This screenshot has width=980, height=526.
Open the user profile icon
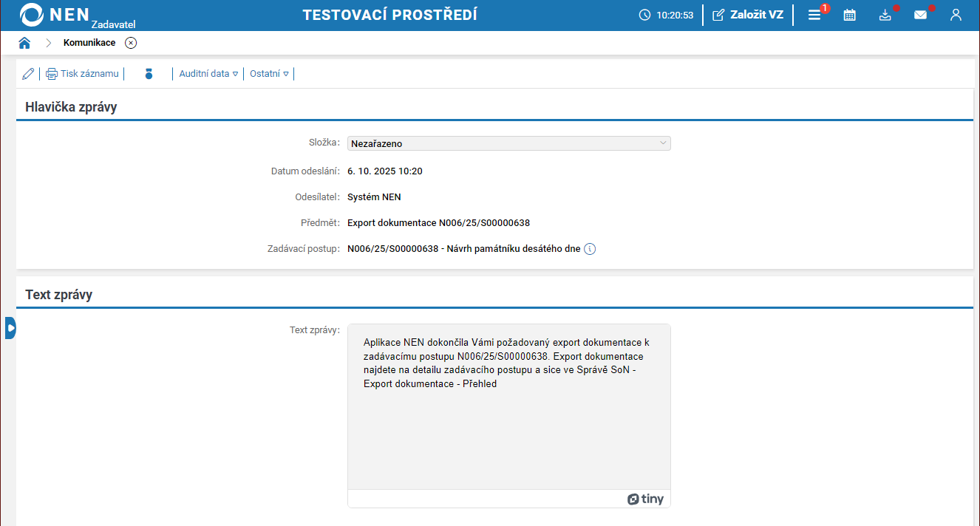tap(956, 15)
